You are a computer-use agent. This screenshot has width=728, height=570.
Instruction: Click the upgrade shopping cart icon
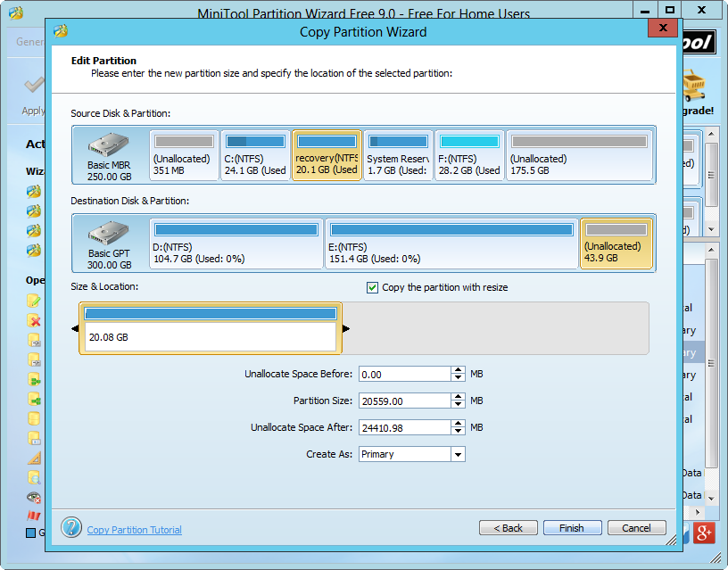pos(694,86)
